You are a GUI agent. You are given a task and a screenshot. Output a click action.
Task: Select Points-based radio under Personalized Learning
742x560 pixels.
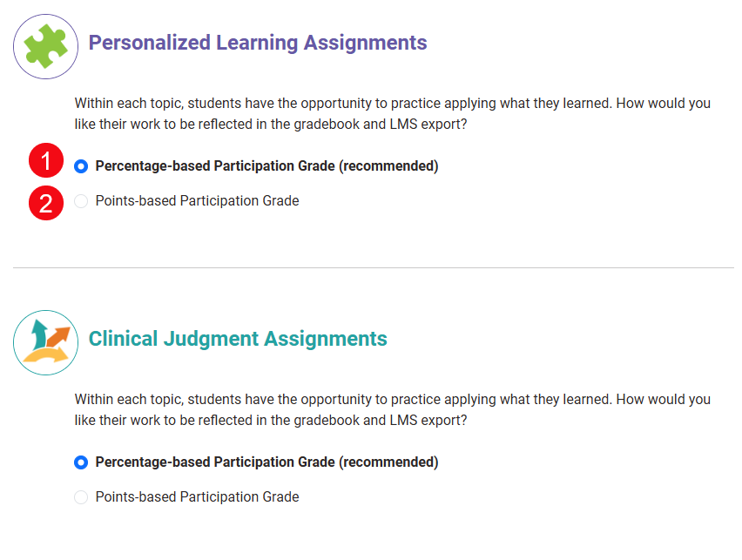[x=81, y=201]
